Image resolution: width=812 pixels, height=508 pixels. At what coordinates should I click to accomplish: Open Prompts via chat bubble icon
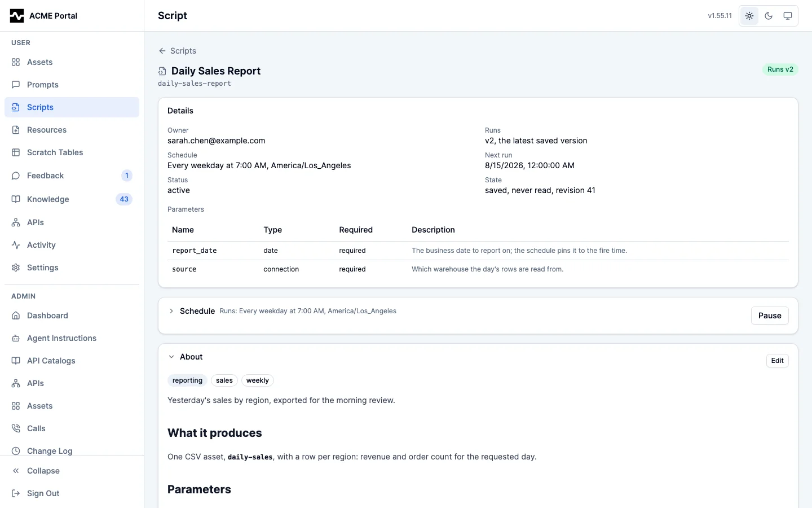pyautogui.click(x=16, y=85)
